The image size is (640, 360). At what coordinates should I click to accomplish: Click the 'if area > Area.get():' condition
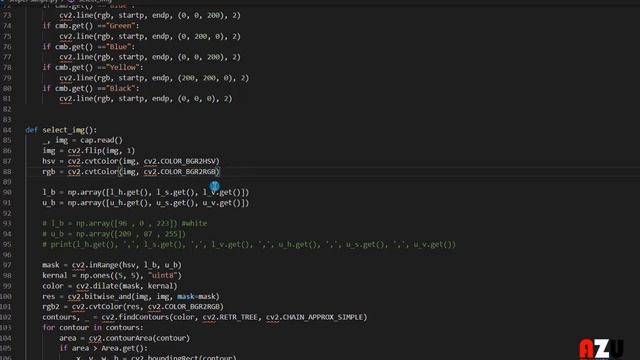tap(104, 348)
